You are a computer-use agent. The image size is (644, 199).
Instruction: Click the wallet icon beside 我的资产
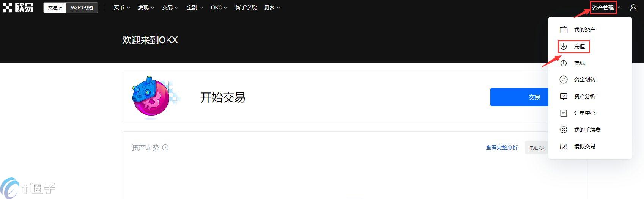click(564, 30)
